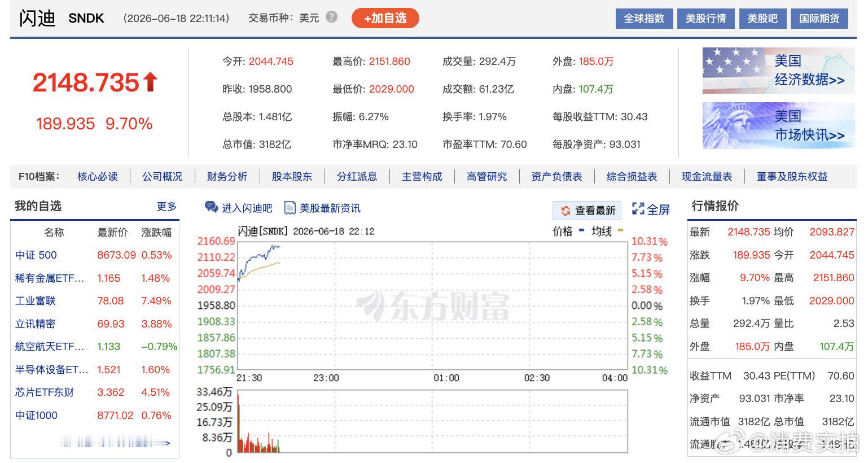Click 进入闪迪吧 link text
This screenshot has height=463, width=868.
coord(247,208)
